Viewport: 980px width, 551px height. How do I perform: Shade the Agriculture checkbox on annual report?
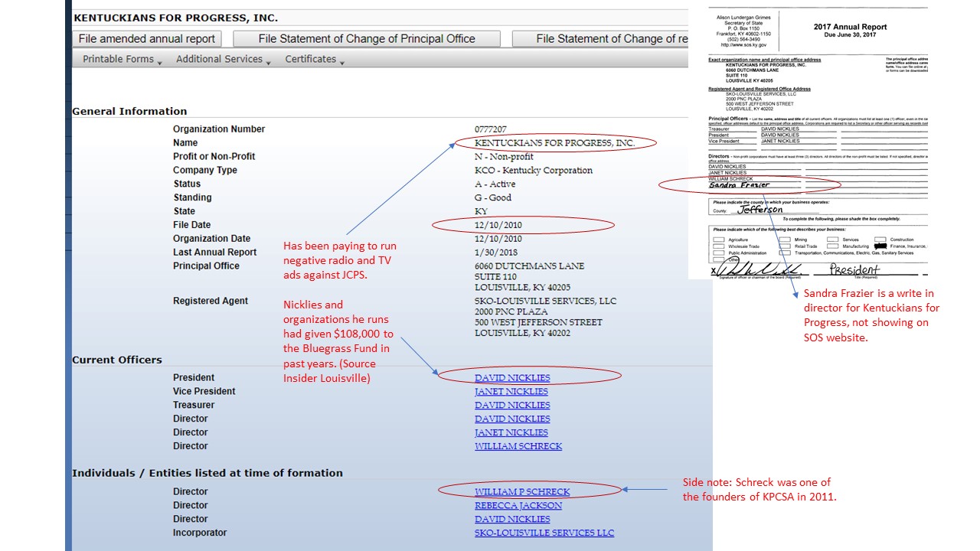[x=718, y=240]
